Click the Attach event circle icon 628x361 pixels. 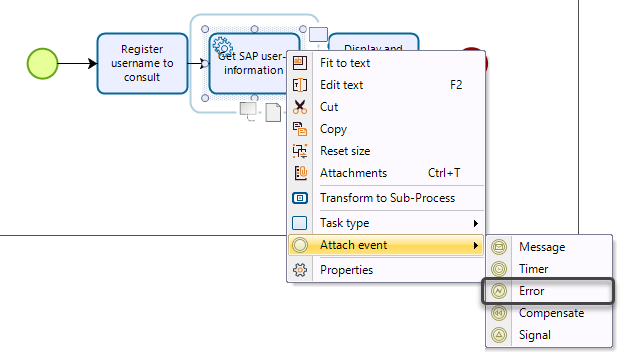coord(300,245)
